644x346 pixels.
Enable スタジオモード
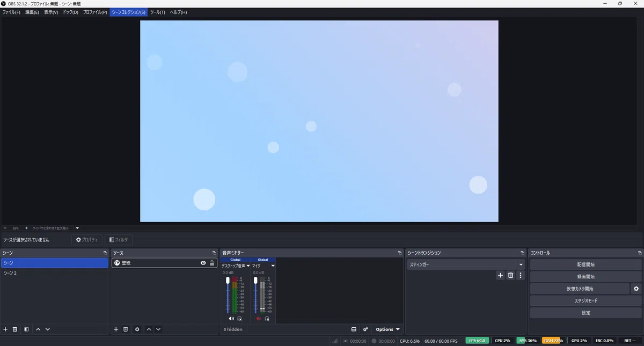(x=586, y=301)
